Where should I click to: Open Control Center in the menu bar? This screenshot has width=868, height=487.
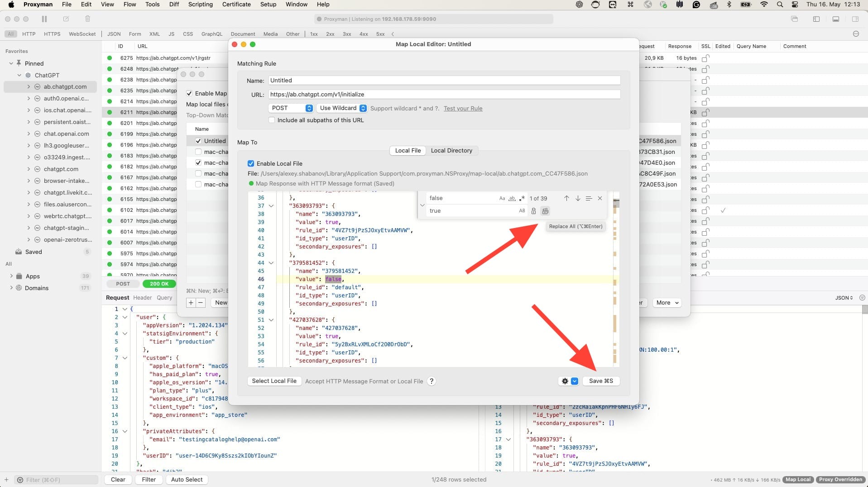795,5
